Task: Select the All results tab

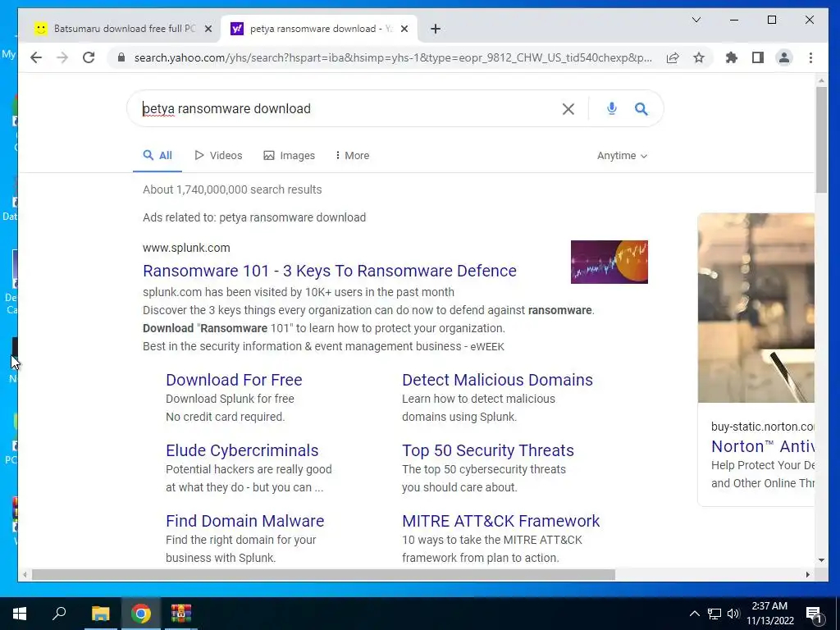Action: [157, 156]
